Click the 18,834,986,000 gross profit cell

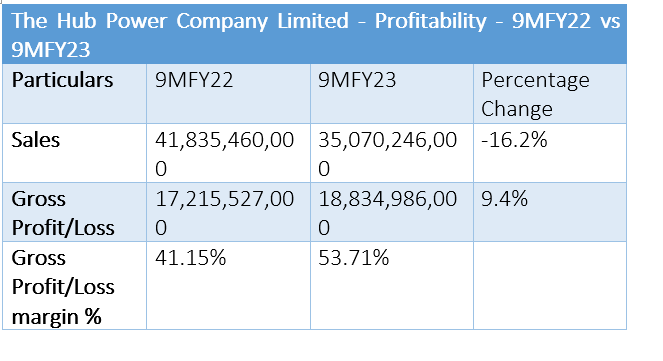pos(392,212)
